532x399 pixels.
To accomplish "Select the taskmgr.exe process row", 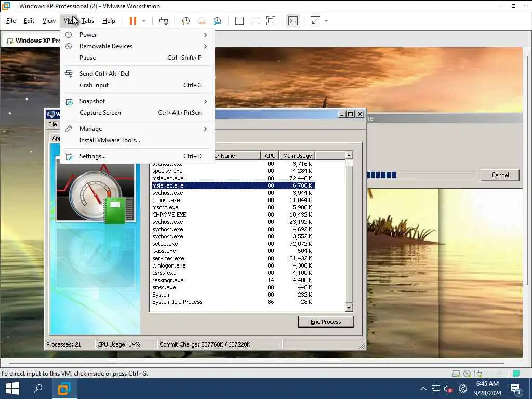I will (233, 280).
